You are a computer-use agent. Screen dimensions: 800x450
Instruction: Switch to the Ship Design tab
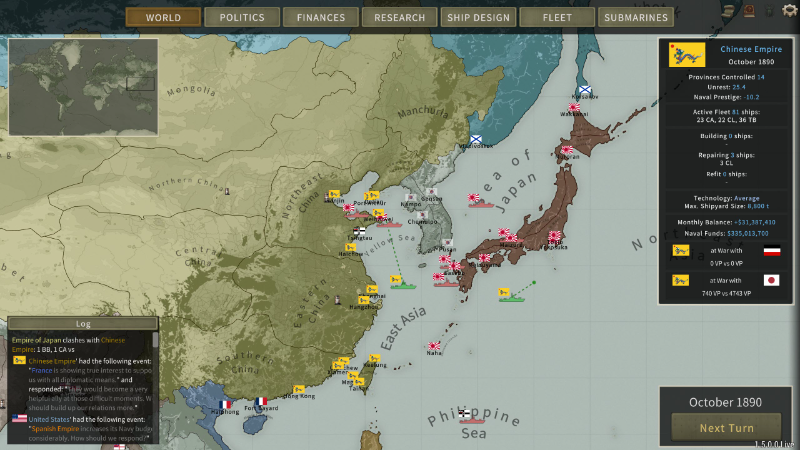click(x=476, y=17)
